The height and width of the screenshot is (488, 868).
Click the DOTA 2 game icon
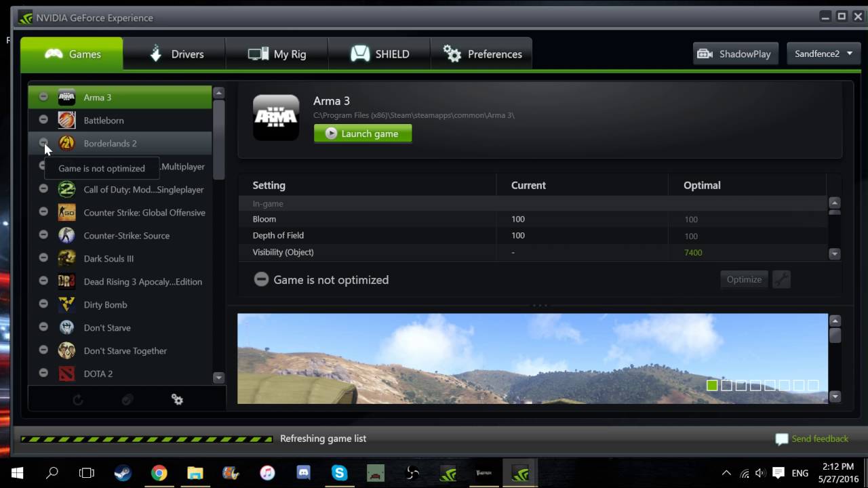(x=66, y=373)
